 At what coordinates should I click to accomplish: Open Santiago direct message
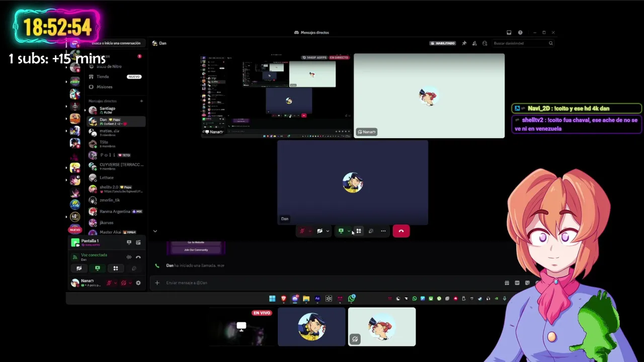[x=116, y=110]
